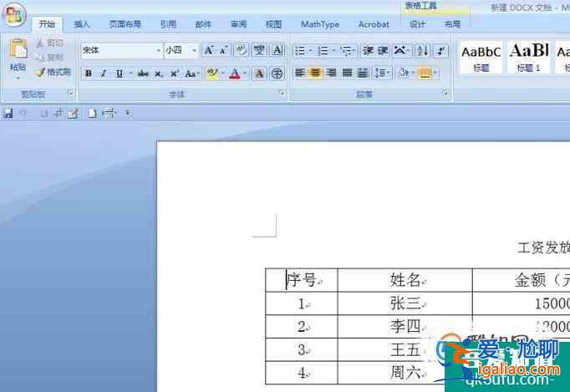Open the Office button menu
570x392 pixels.
tap(14, 14)
